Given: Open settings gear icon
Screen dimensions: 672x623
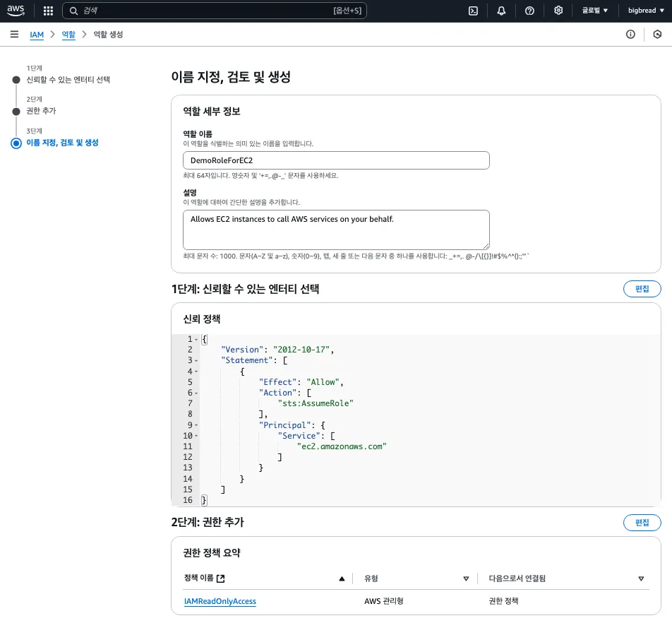Looking at the screenshot, I should pos(558,11).
